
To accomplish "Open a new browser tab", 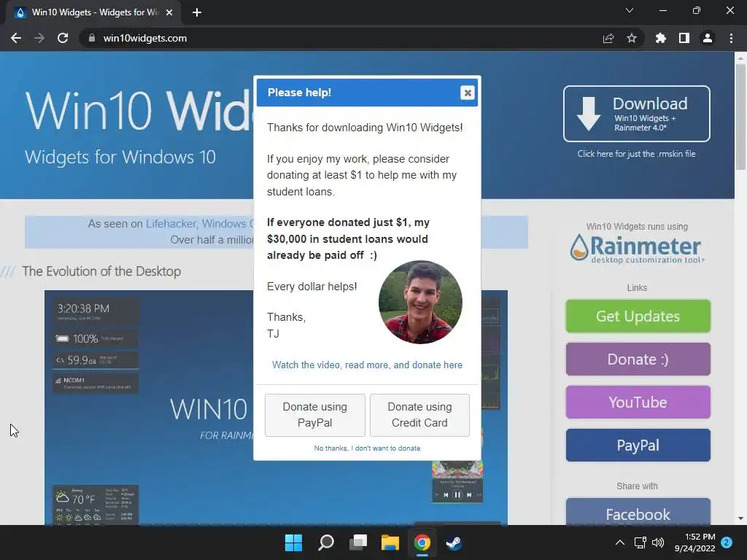I will [x=197, y=12].
